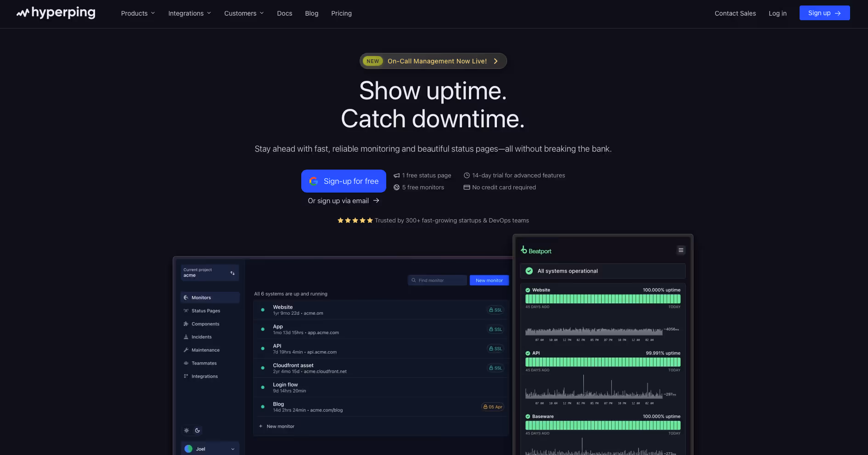Switch to light theme sun icon

[x=186, y=431]
